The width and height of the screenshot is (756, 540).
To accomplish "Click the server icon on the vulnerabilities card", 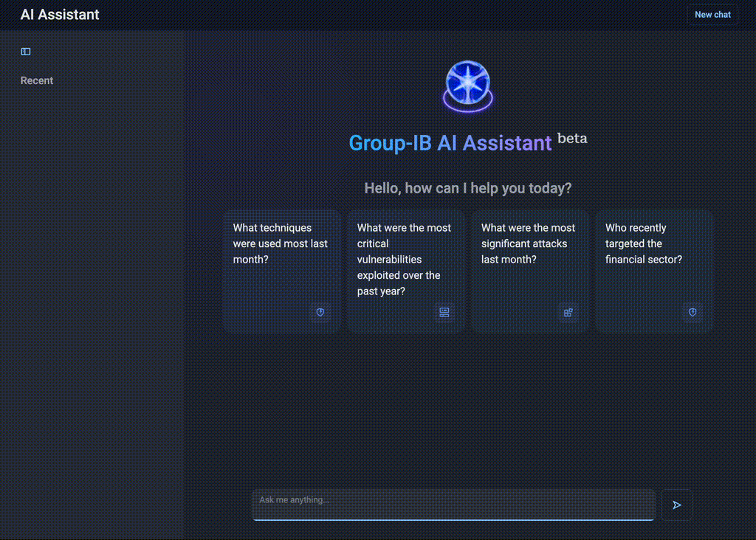I will pos(444,313).
